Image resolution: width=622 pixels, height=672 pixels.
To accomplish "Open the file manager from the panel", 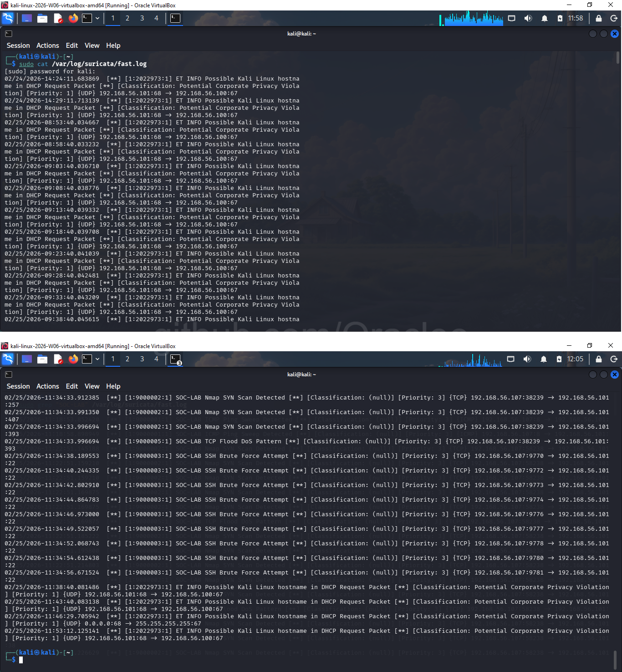I will pyautogui.click(x=42, y=18).
